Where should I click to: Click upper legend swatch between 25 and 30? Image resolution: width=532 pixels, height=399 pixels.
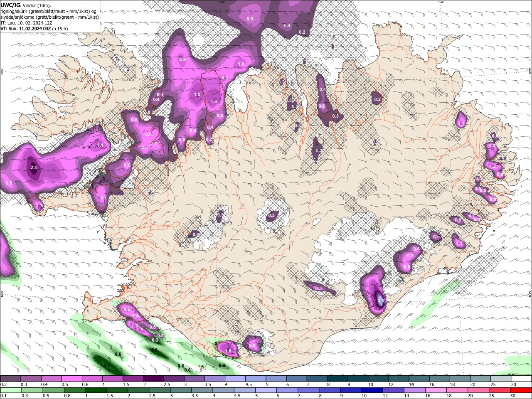tap(501, 379)
